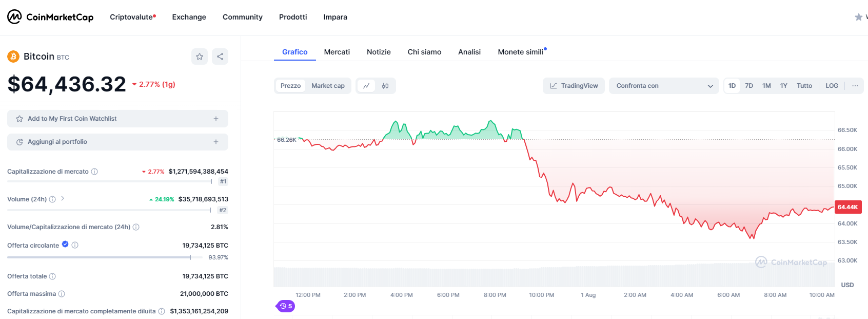Open the Confronta con dropdown
This screenshot has width=868, height=319.
(x=664, y=86)
